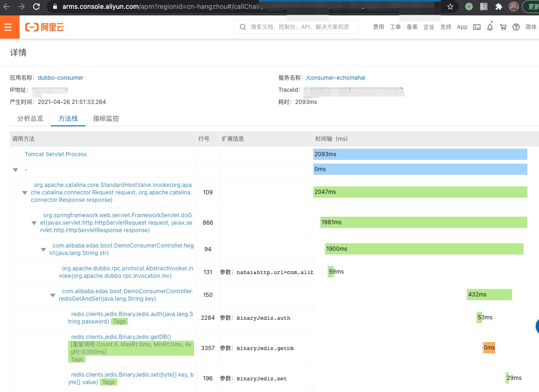Bookmark this page with the star icon
Screen dimensions: 539x392
pos(450,7)
